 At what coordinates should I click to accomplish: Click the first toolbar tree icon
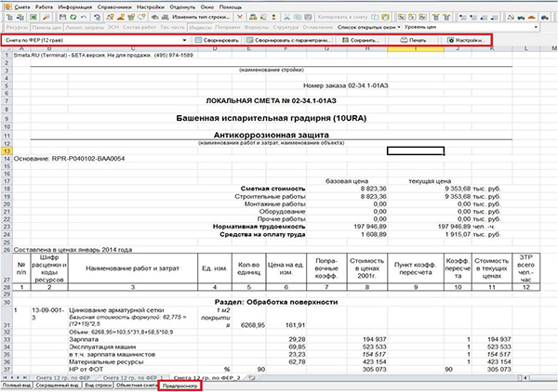(x=9, y=17)
